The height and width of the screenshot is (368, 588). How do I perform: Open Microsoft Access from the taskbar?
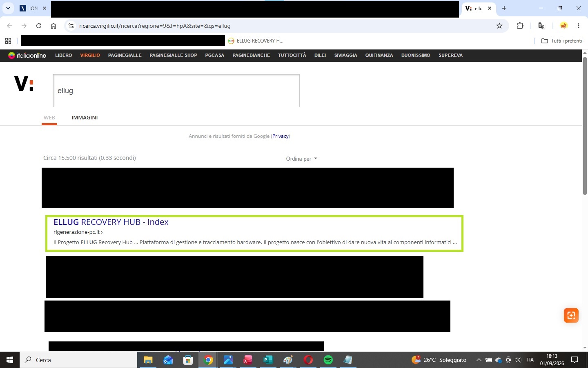[x=248, y=360]
